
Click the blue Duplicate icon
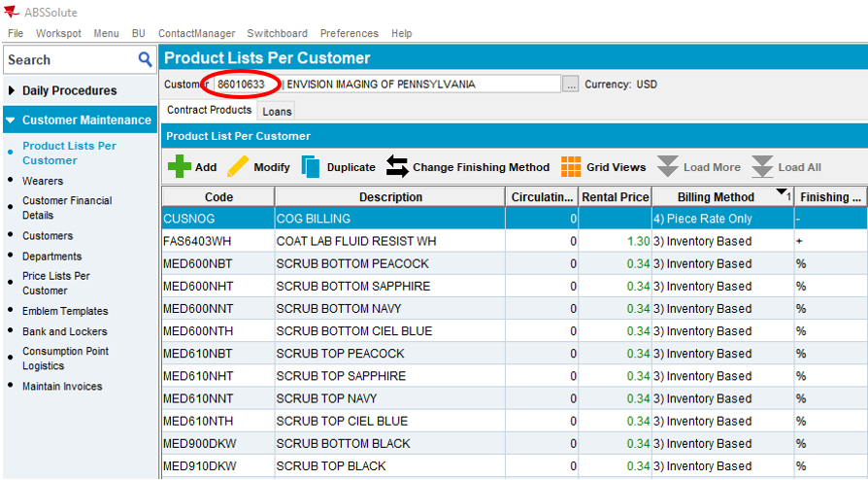[x=311, y=167]
